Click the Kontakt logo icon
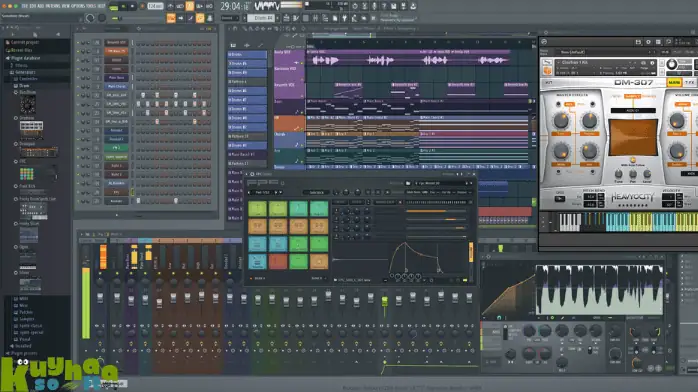 coord(544,42)
